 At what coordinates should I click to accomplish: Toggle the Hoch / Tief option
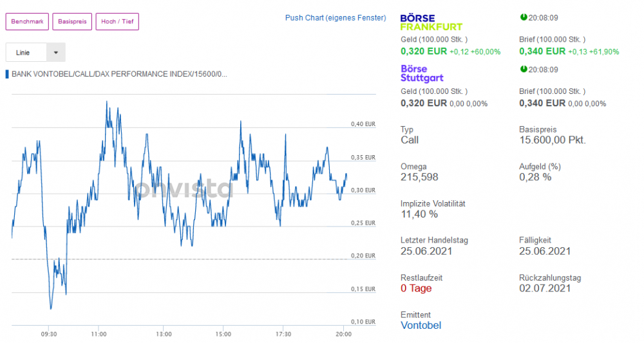[x=117, y=21]
